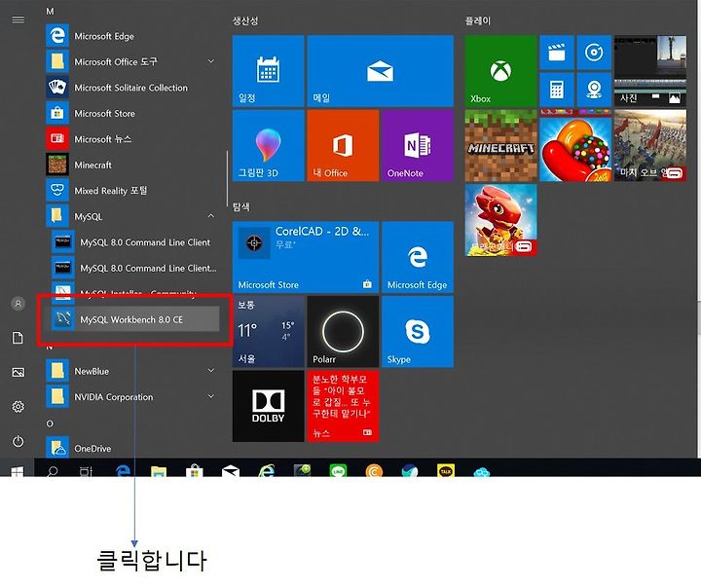Open the orange C app on the taskbar
701x588 pixels.
click(374, 470)
